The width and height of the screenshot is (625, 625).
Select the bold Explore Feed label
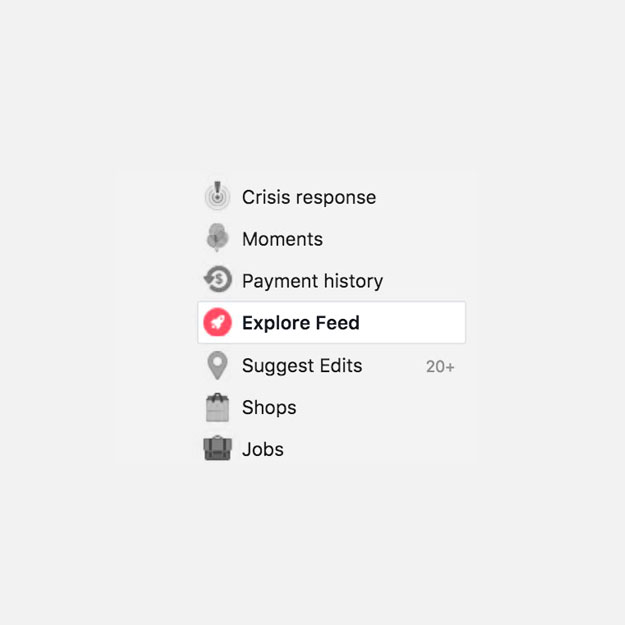(300, 323)
